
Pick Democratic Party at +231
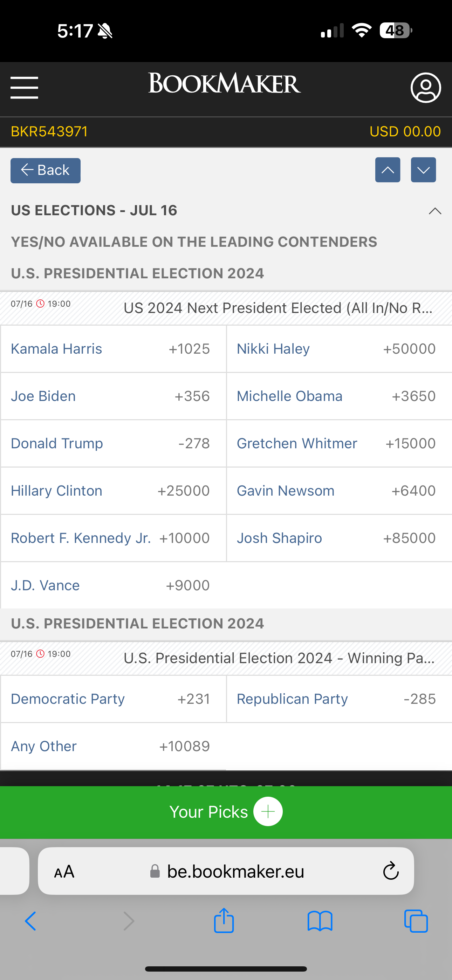[114, 699]
